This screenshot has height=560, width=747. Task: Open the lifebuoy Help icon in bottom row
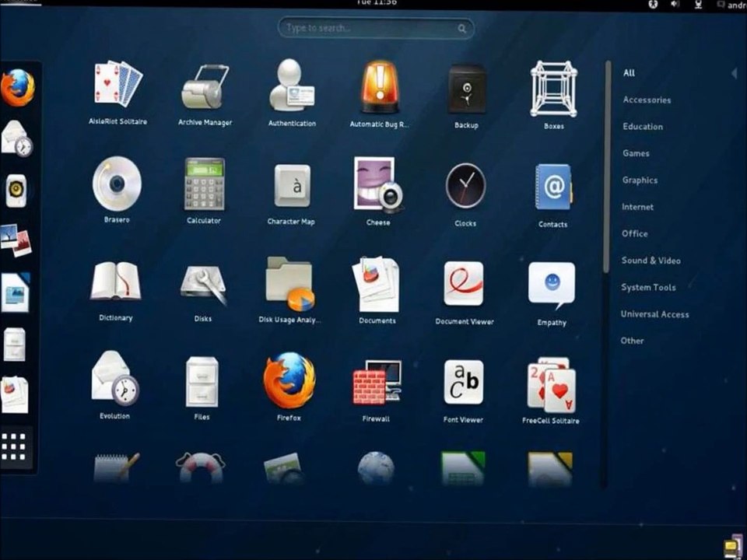tap(201, 467)
